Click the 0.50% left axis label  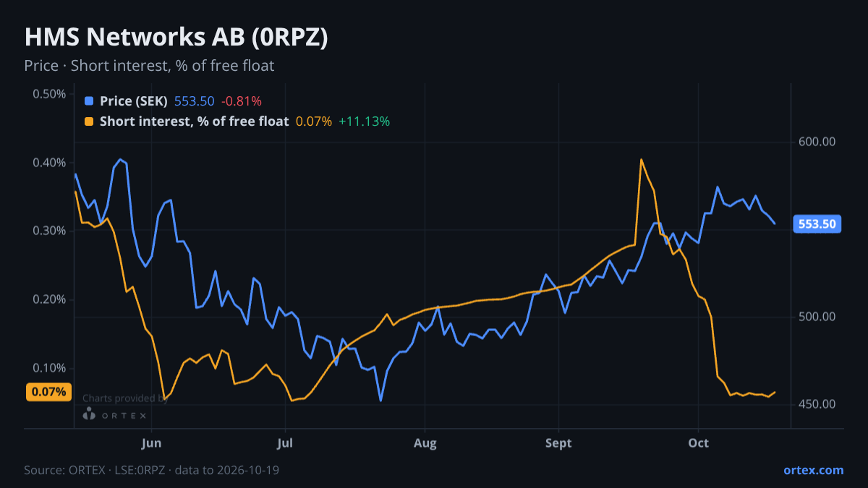pos(50,94)
